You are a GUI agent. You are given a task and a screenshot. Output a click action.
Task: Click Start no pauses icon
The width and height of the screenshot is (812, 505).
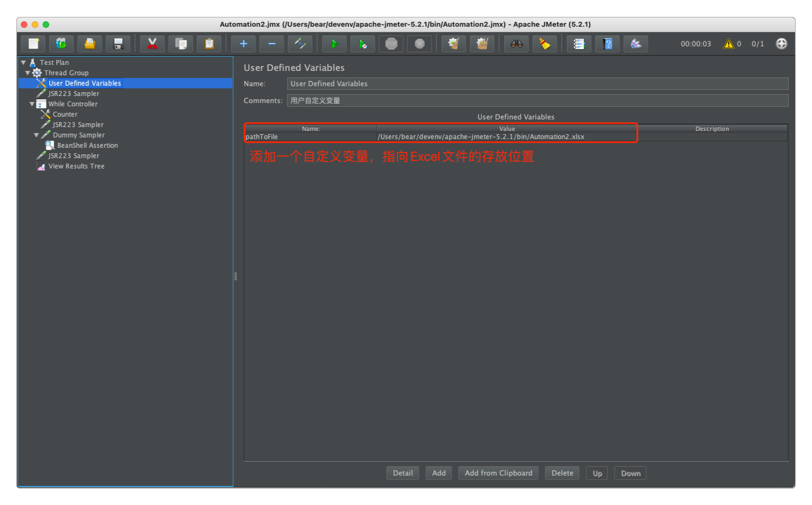(363, 44)
